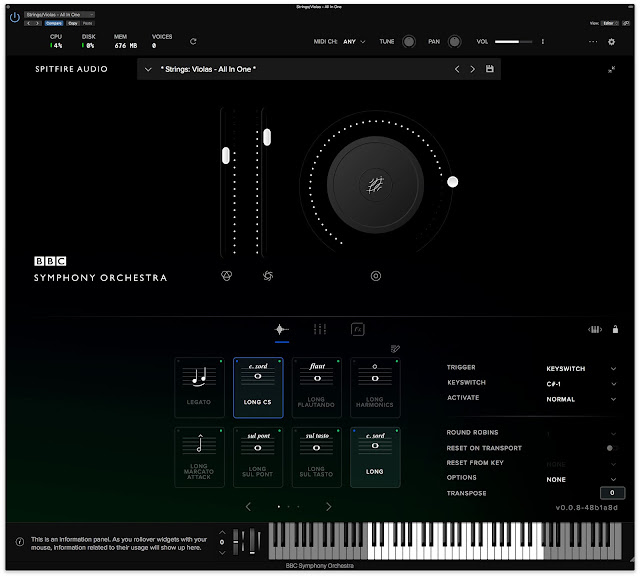This screenshot has height=577, width=640.
Task: Click the white handle on circular knob ring
Action: pyautogui.click(x=452, y=182)
